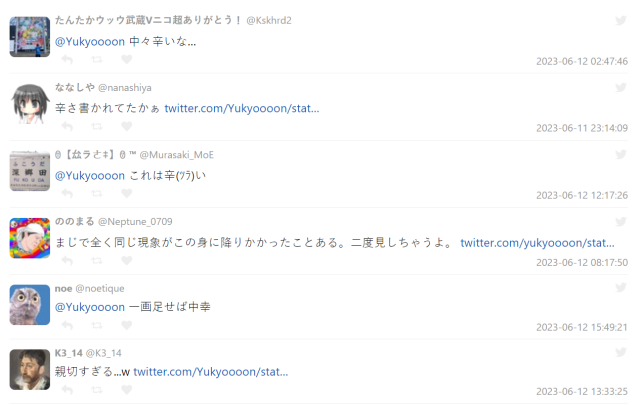Retweet the K3_14 tweet
The image size is (640, 405).
[x=97, y=390]
